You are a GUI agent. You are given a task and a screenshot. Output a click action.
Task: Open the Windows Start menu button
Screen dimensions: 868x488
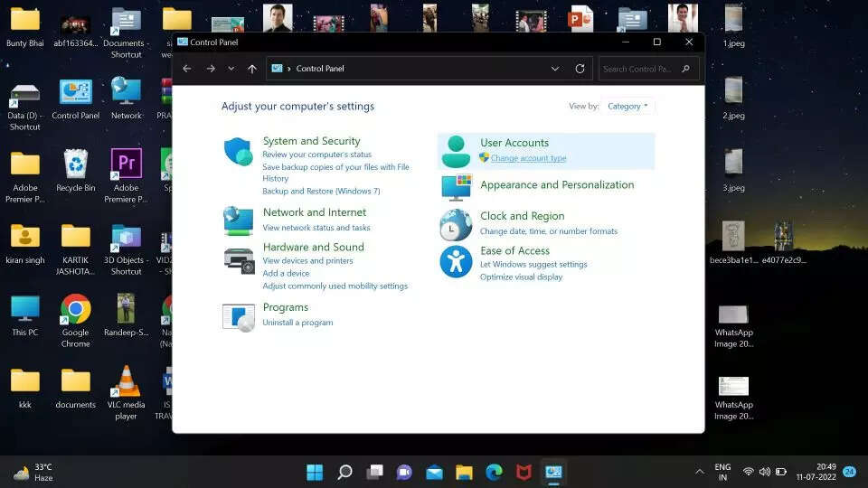(x=315, y=472)
